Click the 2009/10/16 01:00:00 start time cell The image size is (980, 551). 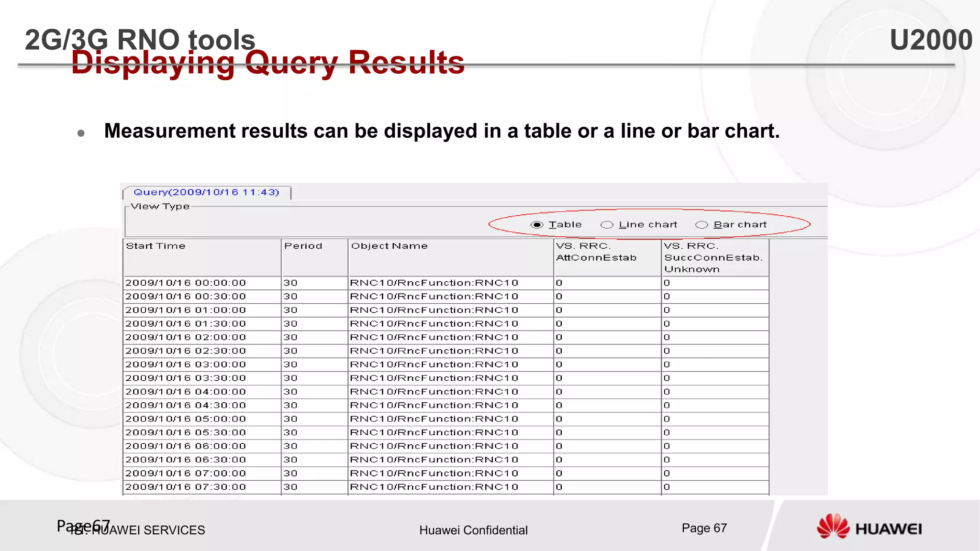[202, 310]
